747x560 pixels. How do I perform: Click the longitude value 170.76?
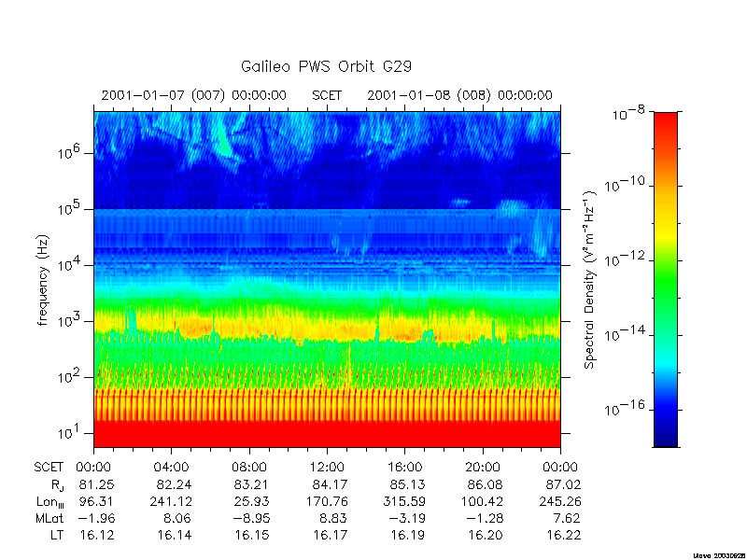click(x=326, y=501)
